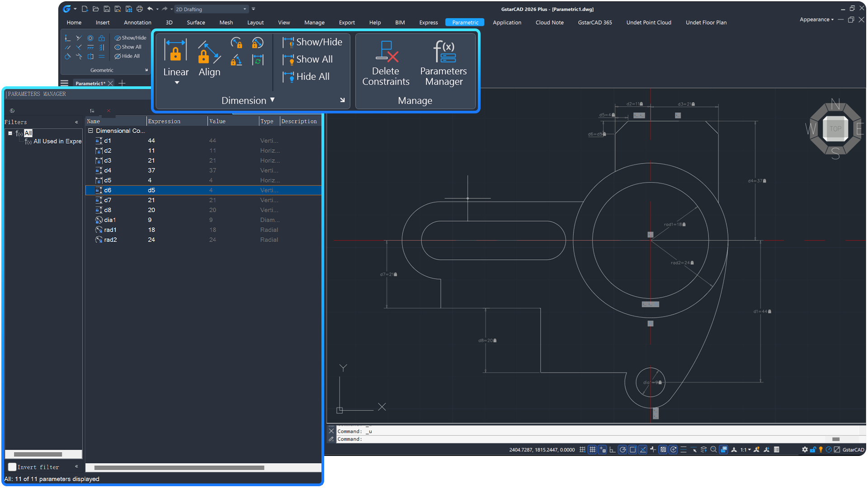Toggle the UI lock icon in status bar
868x488 pixels.
click(813, 450)
